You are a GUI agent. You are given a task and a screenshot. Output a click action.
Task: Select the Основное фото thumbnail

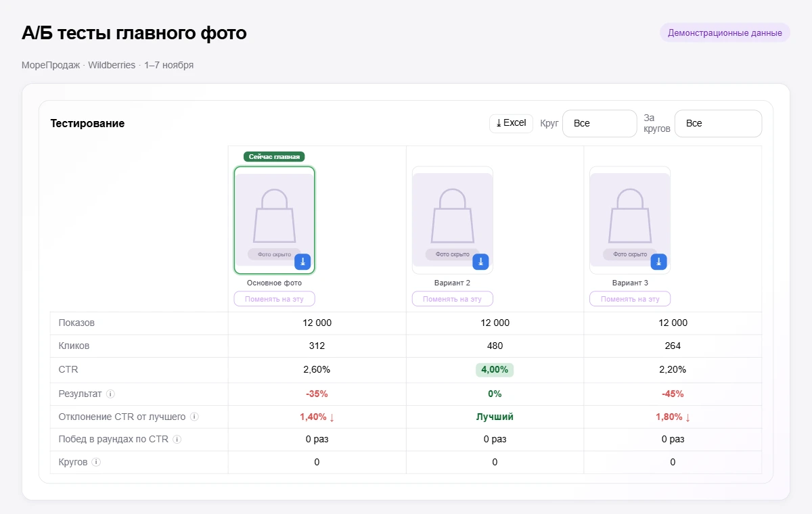tap(275, 220)
